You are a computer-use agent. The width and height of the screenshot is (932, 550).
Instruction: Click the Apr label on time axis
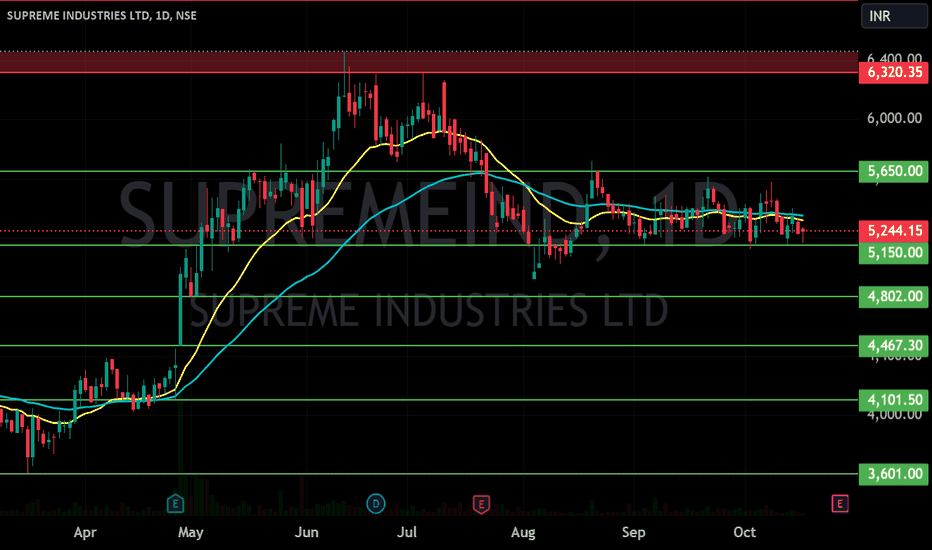click(85, 532)
